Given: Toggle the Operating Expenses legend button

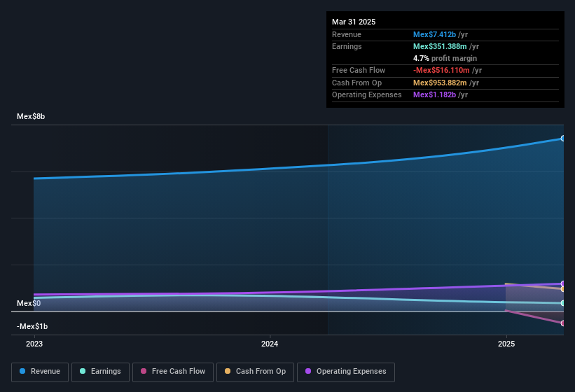Looking at the screenshot, I should point(346,372).
